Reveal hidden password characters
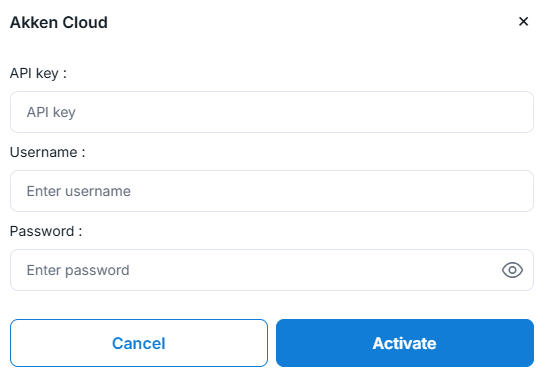Image resolution: width=538 pixels, height=370 pixels. (512, 270)
